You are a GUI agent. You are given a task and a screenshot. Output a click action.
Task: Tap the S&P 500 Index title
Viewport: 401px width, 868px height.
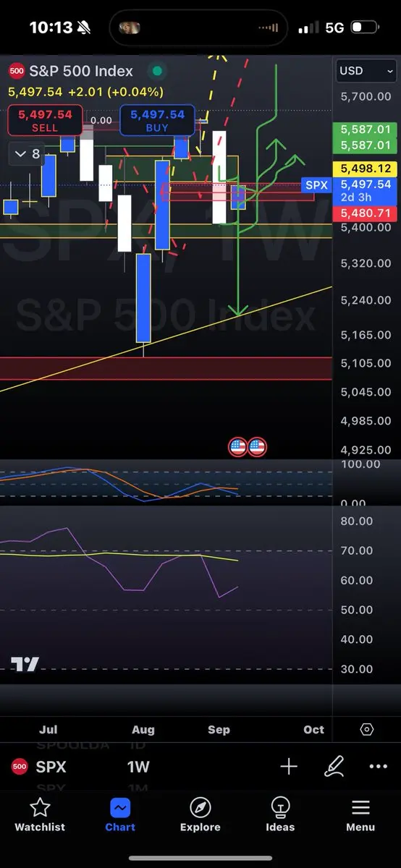tap(81, 71)
